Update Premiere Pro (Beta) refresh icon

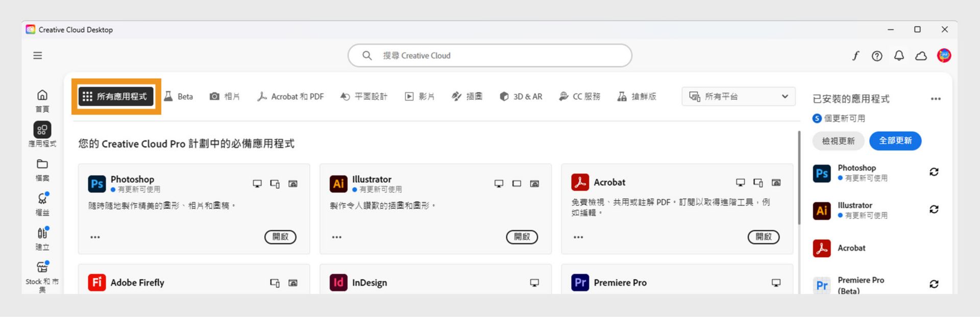[934, 284]
